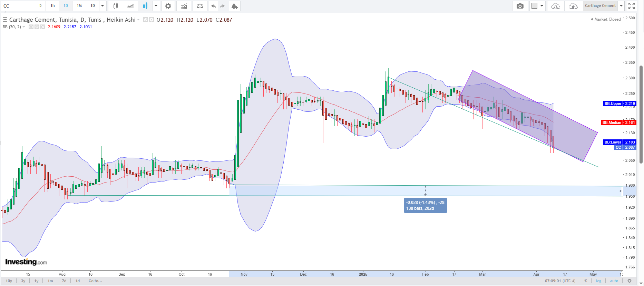Expand the chart style dropdown arrow
644x286 pixels.
click(x=156, y=6)
